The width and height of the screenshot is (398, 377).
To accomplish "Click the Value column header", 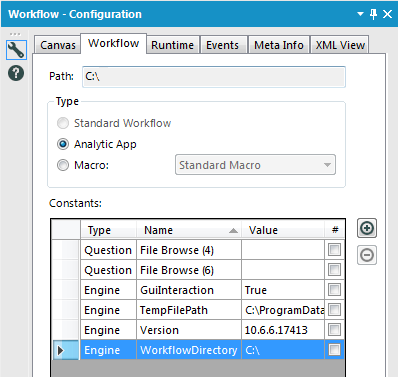I will pyautogui.click(x=283, y=230).
